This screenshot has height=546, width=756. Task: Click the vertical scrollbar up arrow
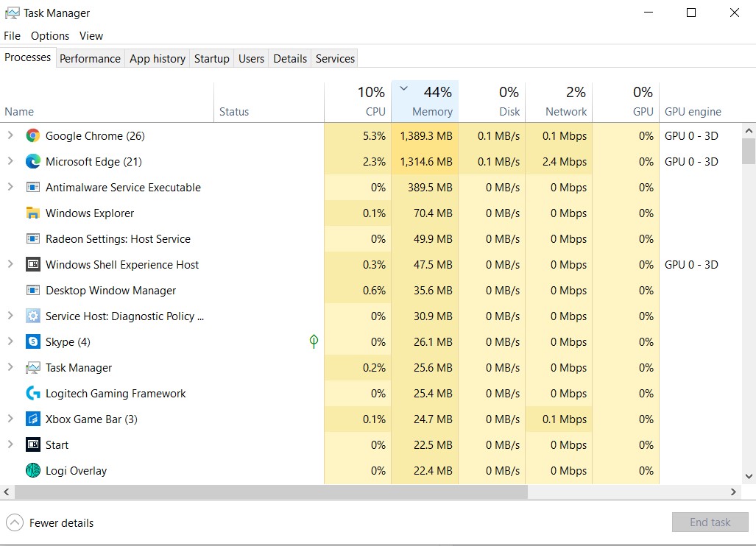[749, 130]
